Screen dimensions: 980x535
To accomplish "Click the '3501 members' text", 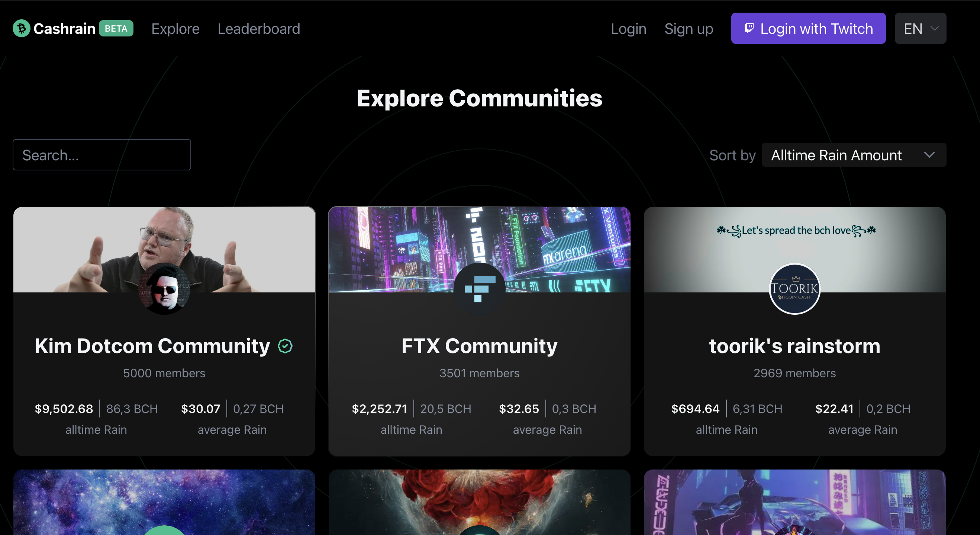I will click(479, 373).
